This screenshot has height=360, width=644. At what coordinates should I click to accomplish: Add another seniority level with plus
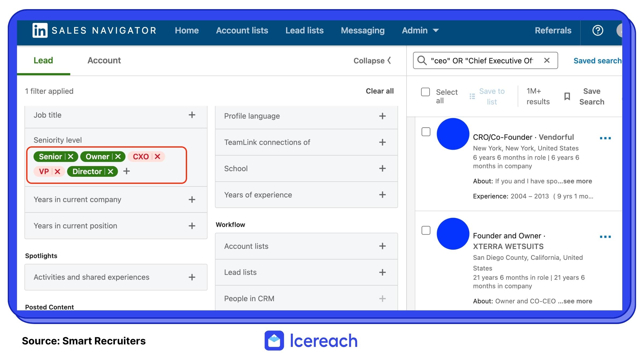tap(126, 171)
